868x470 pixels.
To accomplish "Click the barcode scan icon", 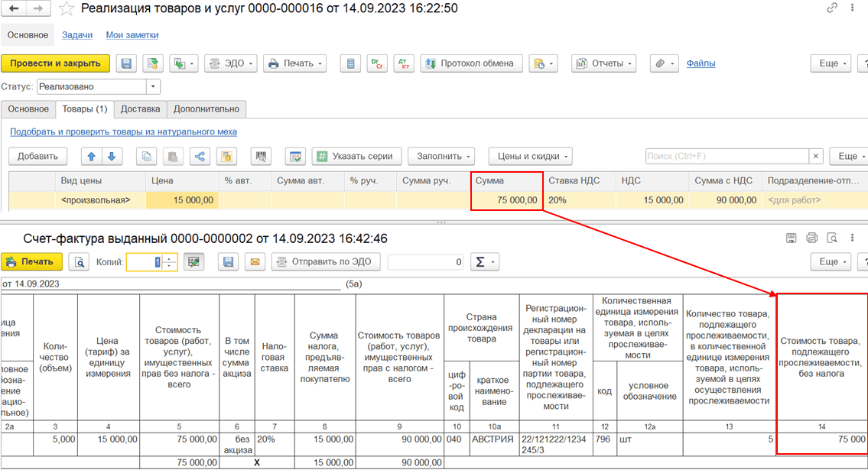I will [x=262, y=157].
